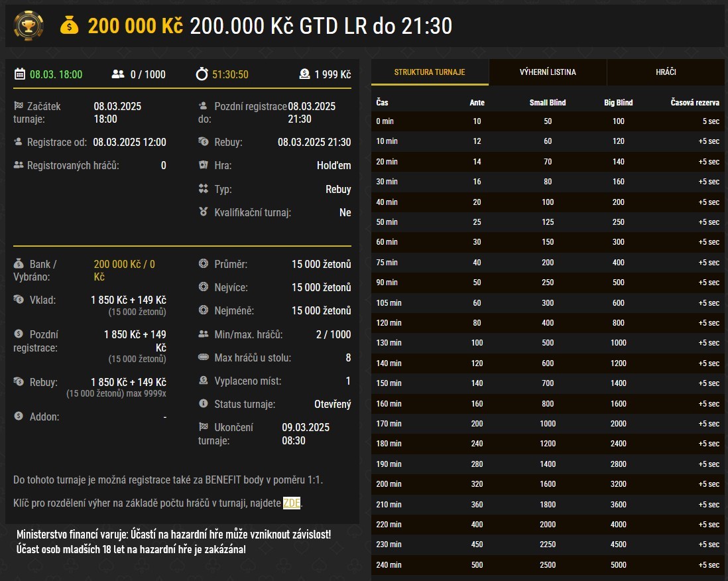Click the medal icon beside Kvalifikační turnaj

204,212
